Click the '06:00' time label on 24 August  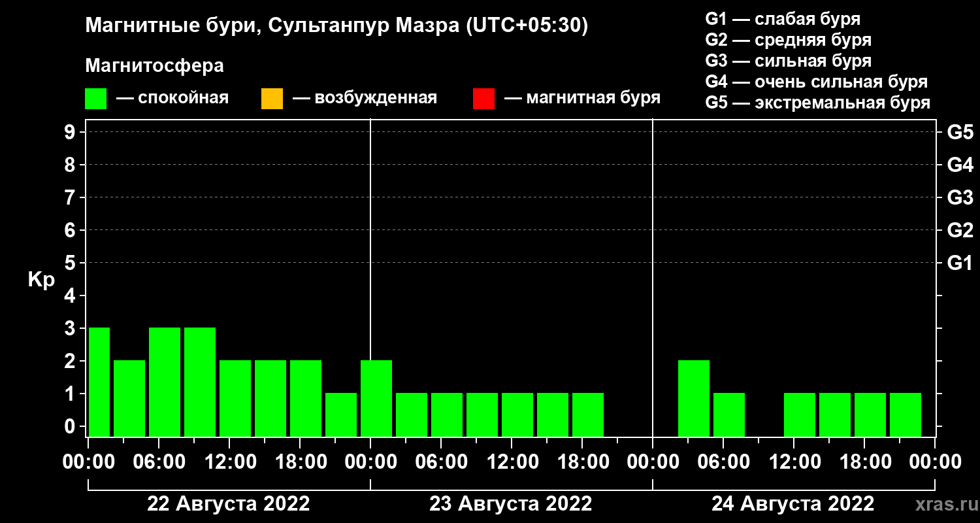723,462
